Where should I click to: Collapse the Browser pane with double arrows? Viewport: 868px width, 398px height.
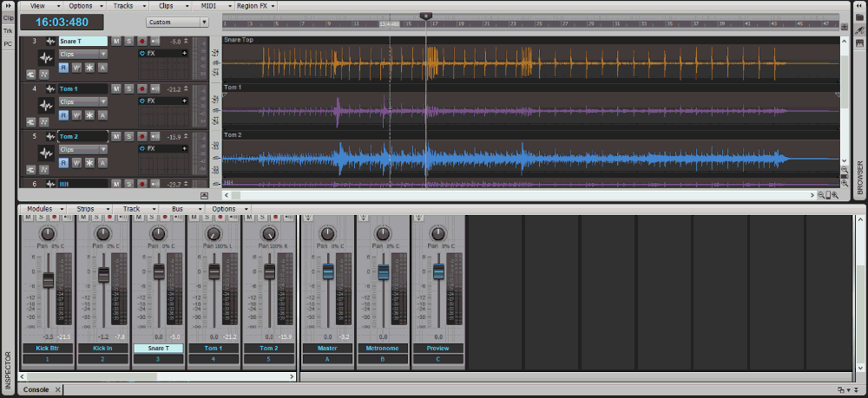859,5
